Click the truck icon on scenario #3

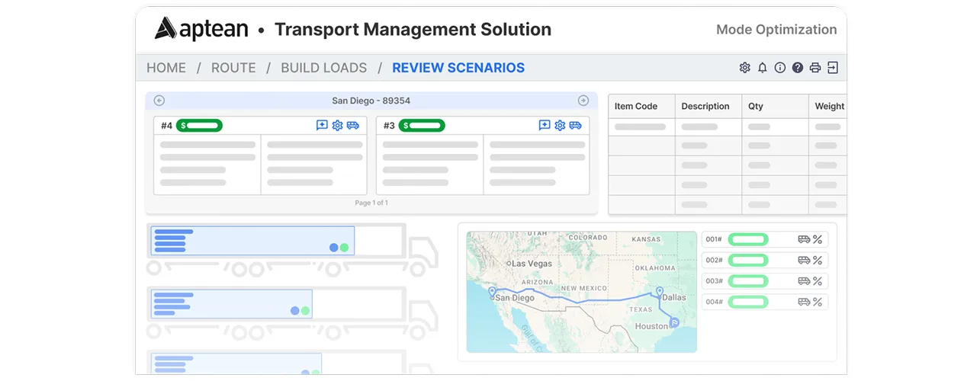[575, 125]
